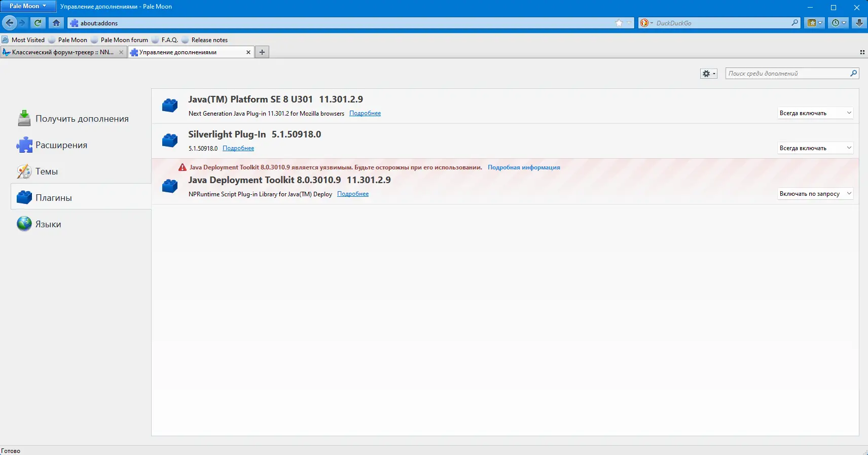Select the Java Deployment Toolkit 8.0.3010.9 title
The image size is (868, 455).
pos(265,180)
